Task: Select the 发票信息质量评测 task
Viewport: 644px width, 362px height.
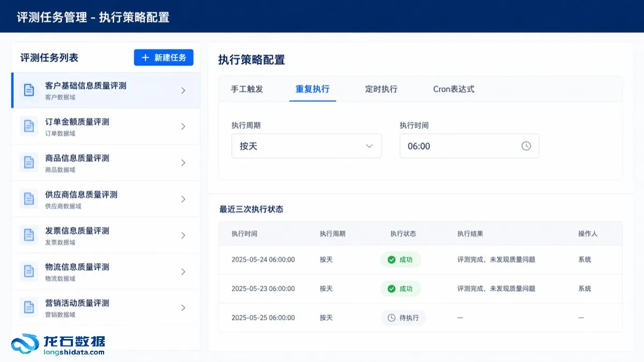Action: [x=106, y=235]
